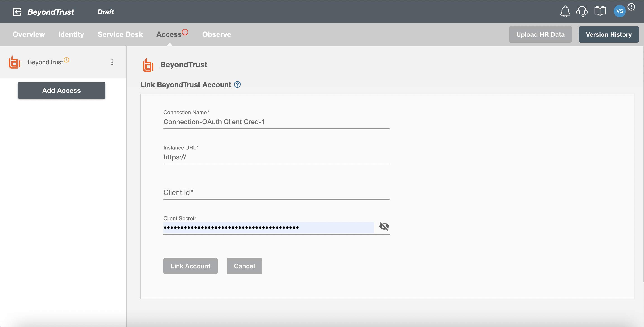This screenshot has width=644, height=327.
Task: Focus the Instance URL field
Action: click(276, 157)
